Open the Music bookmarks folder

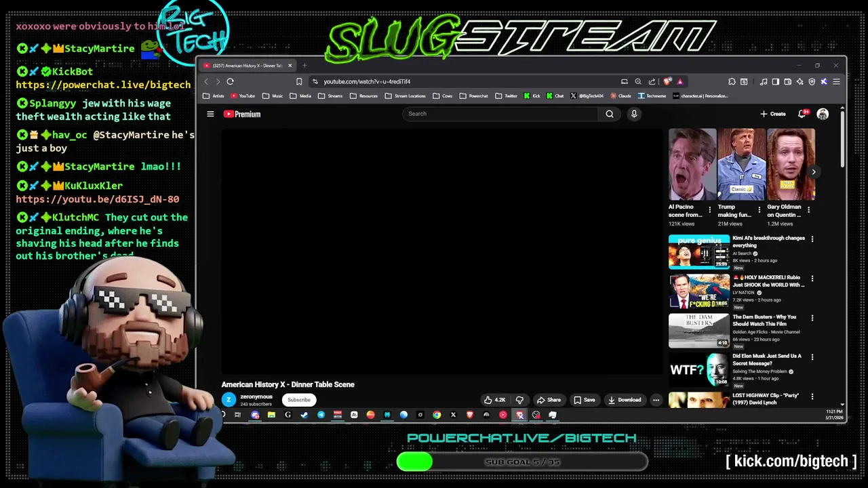coord(273,96)
